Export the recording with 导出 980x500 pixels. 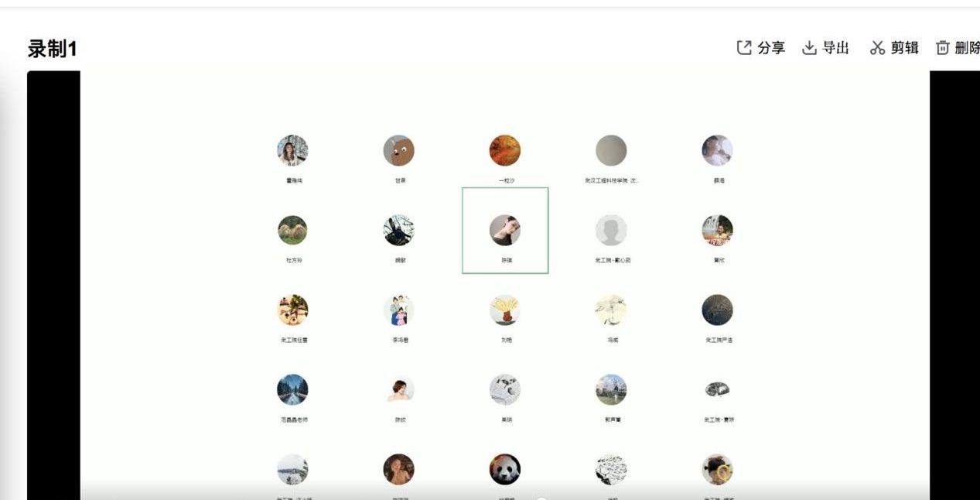point(825,48)
